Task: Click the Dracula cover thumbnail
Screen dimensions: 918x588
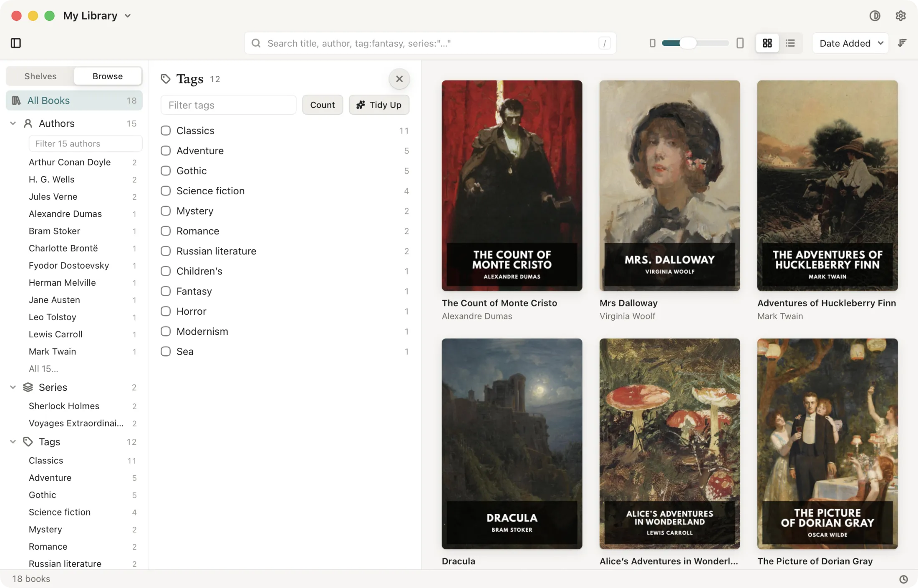Action: tap(512, 444)
